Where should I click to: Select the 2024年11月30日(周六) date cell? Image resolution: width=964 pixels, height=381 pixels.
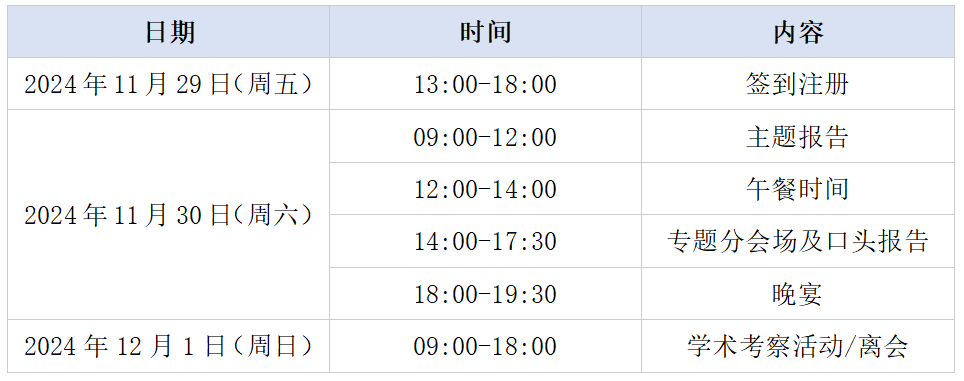click(x=168, y=214)
